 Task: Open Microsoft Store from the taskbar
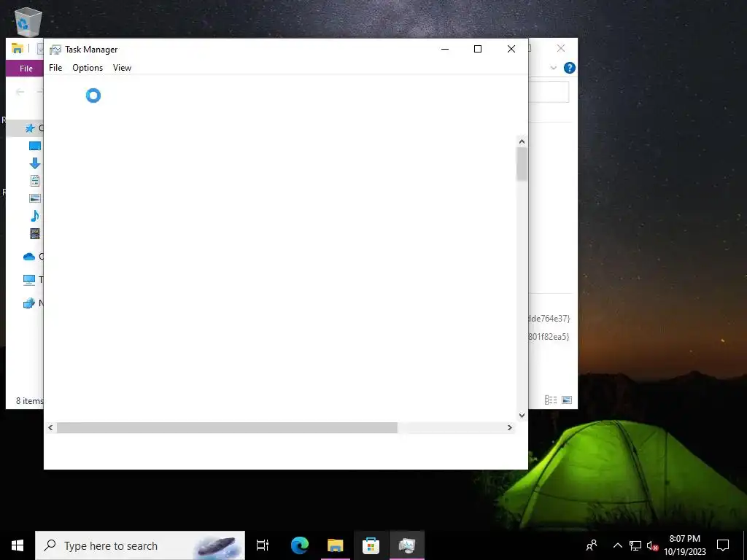click(371, 545)
